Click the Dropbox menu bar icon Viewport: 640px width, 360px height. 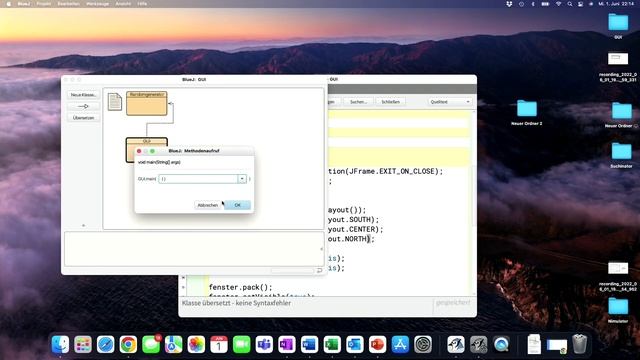509,4
